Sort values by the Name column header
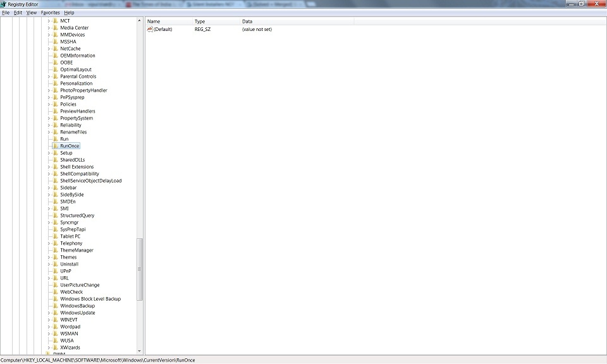The width and height of the screenshot is (607, 364). click(x=169, y=21)
